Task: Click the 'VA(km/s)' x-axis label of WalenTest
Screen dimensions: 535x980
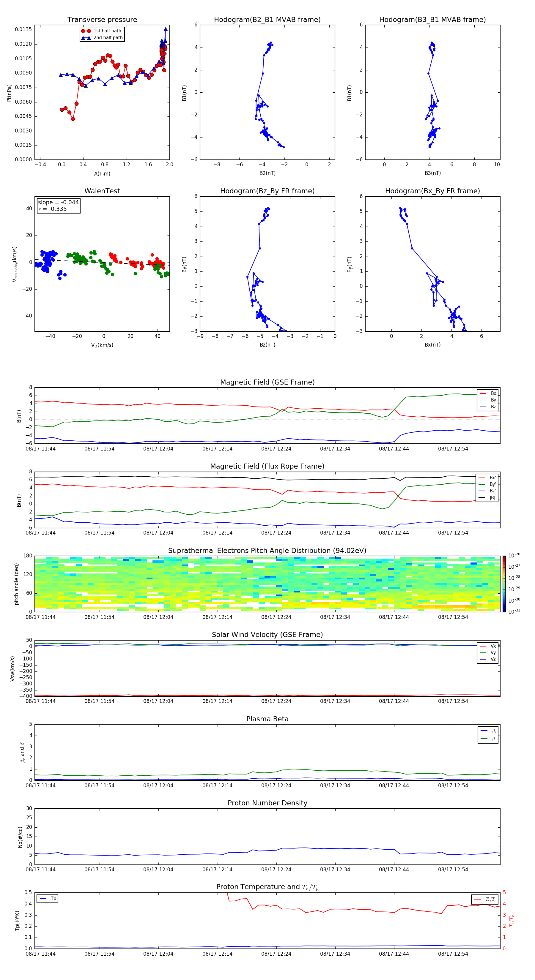Action: [x=102, y=345]
